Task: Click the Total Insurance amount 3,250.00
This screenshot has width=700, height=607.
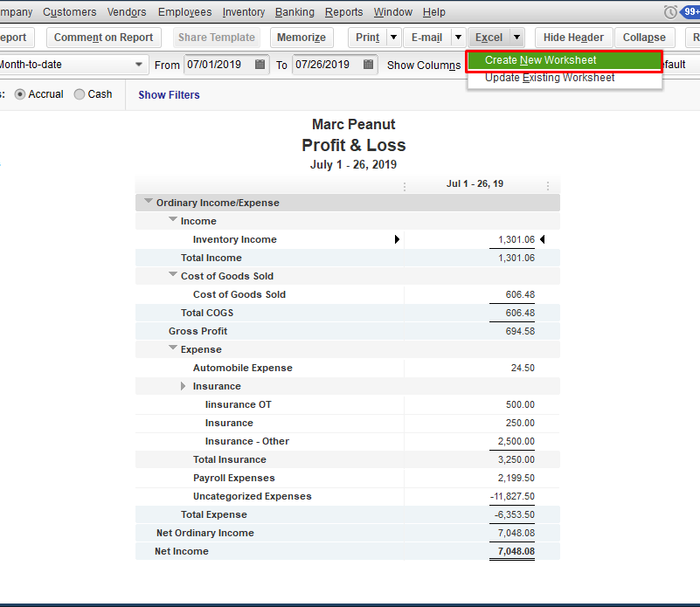Action: pos(516,459)
